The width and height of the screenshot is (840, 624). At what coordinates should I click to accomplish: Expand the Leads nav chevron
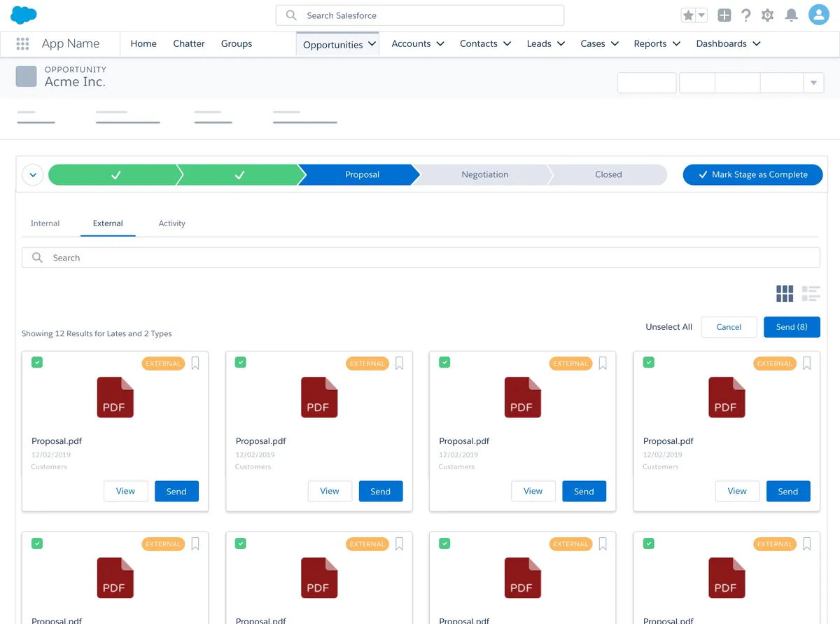coord(561,43)
